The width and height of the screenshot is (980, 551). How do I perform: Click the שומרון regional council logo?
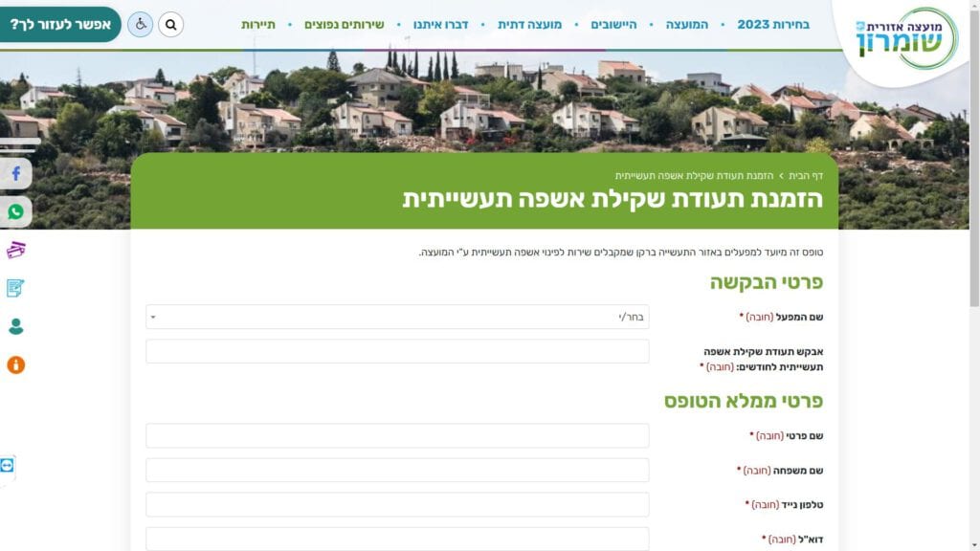[904, 38]
